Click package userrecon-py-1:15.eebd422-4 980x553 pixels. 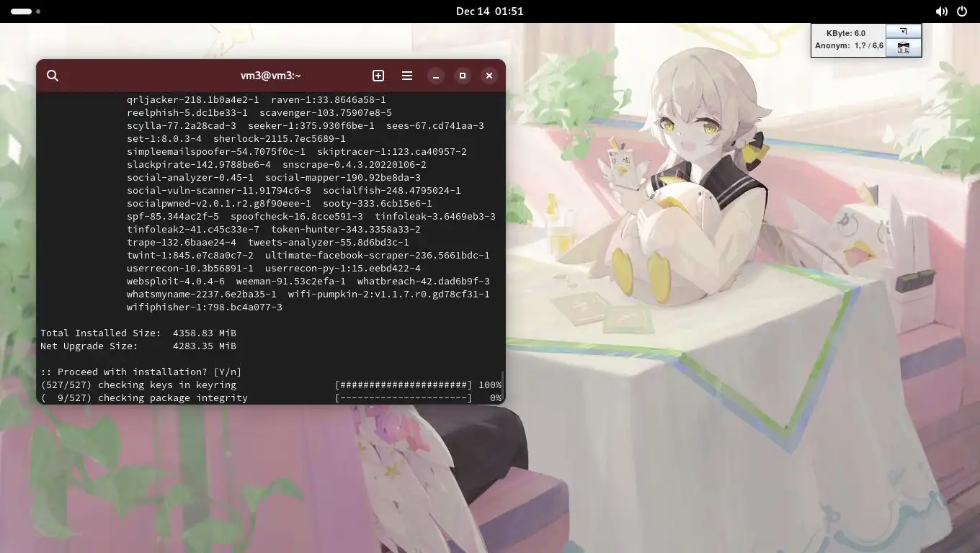pos(343,269)
